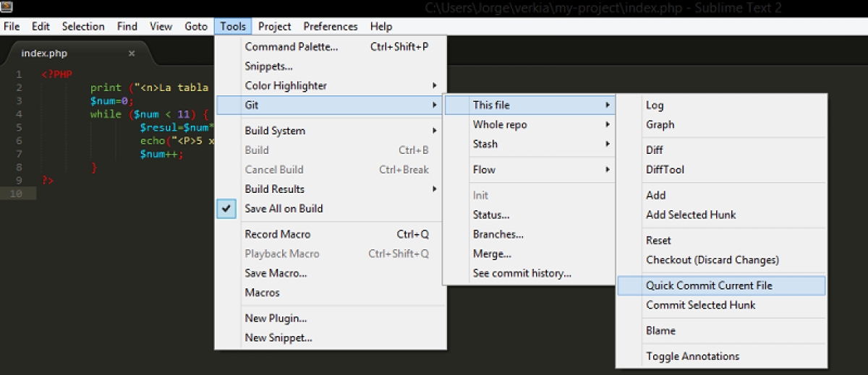The width and height of the screenshot is (868, 375).
Task: Expand the This file submenu
Action: pyautogui.click(x=529, y=105)
